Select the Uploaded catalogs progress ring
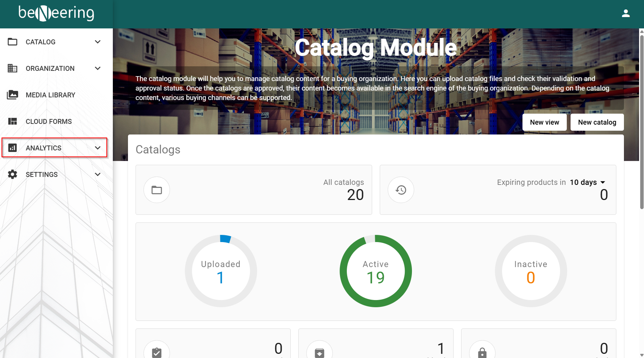Viewport: 644px width, 358px height. click(x=221, y=271)
